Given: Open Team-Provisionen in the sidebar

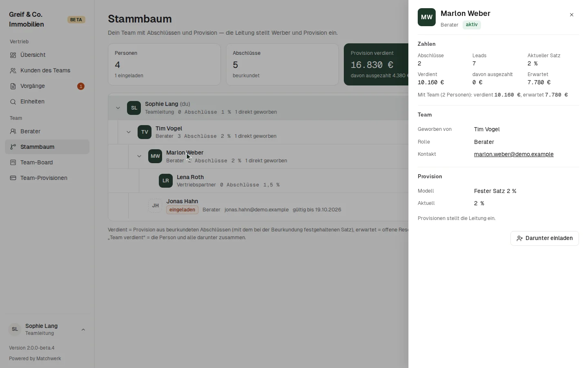Looking at the screenshot, I should point(47,178).
